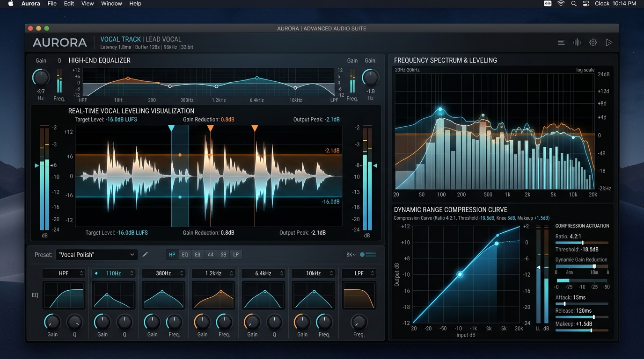Viewport: 644px width, 359px height.
Task: Enable the A4 mode button
Action: [211, 255]
